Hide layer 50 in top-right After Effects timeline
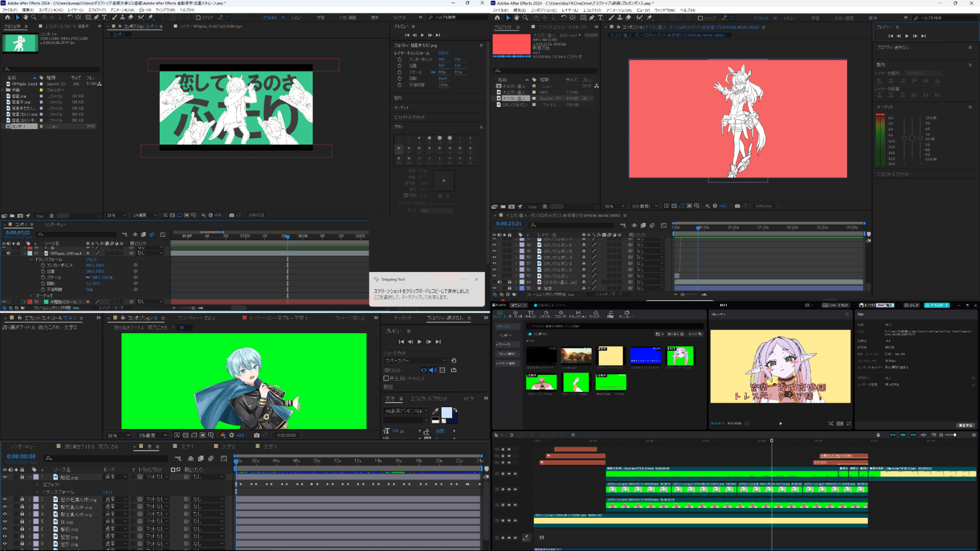This screenshot has height=551, width=980. click(x=494, y=257)
